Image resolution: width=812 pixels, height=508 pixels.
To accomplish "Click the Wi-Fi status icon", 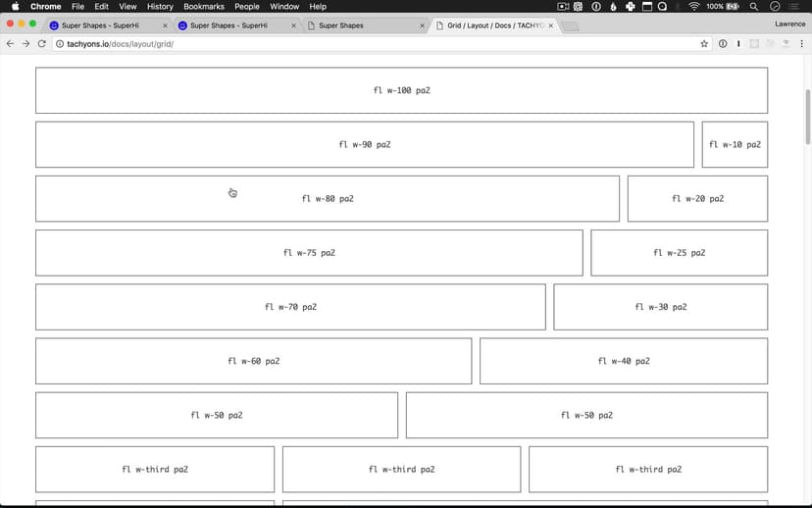I will (694, 6).
